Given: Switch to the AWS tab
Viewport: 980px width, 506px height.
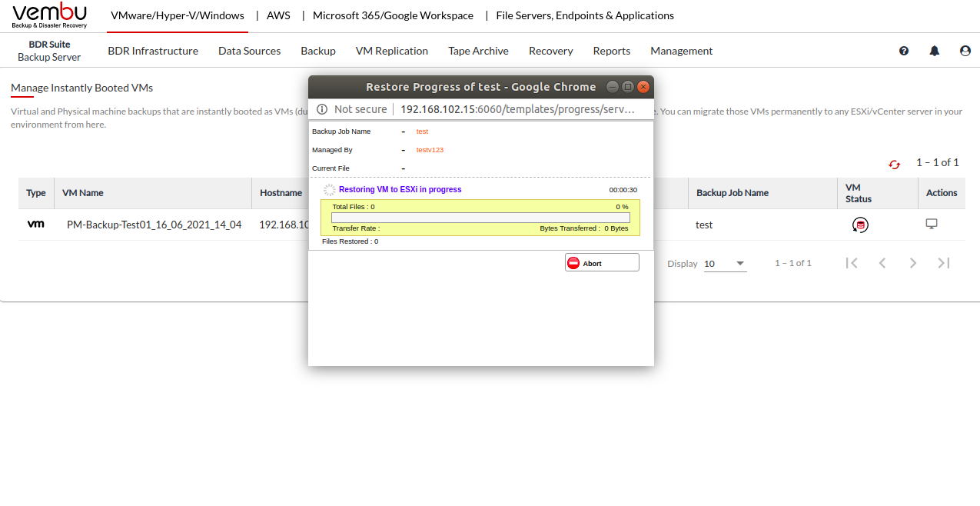Looking at the screenshot, I should coord(278,15).
